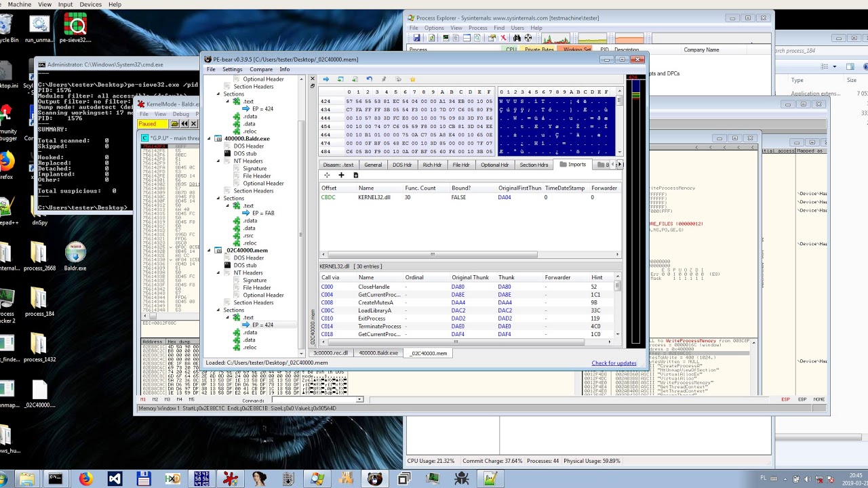Switch to the Section Hdrs tab
868x488 pixels.
tap(534, 165)
